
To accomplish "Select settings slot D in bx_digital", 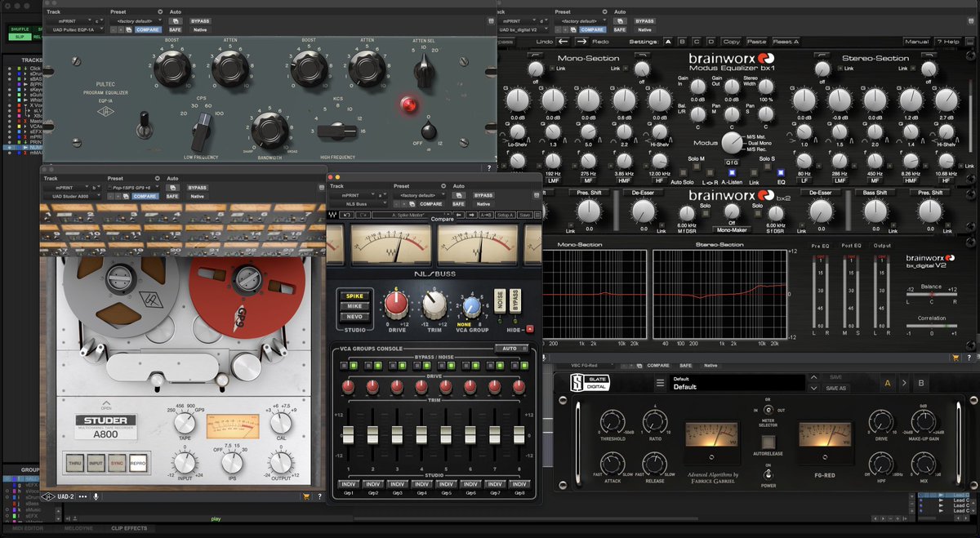I will 711,41.
